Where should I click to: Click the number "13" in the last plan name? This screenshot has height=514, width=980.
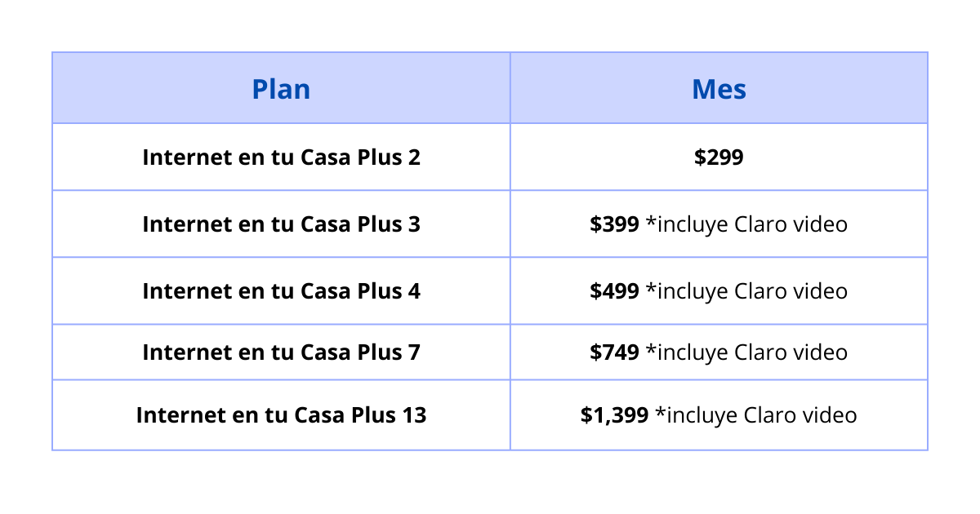coord(413,415)
